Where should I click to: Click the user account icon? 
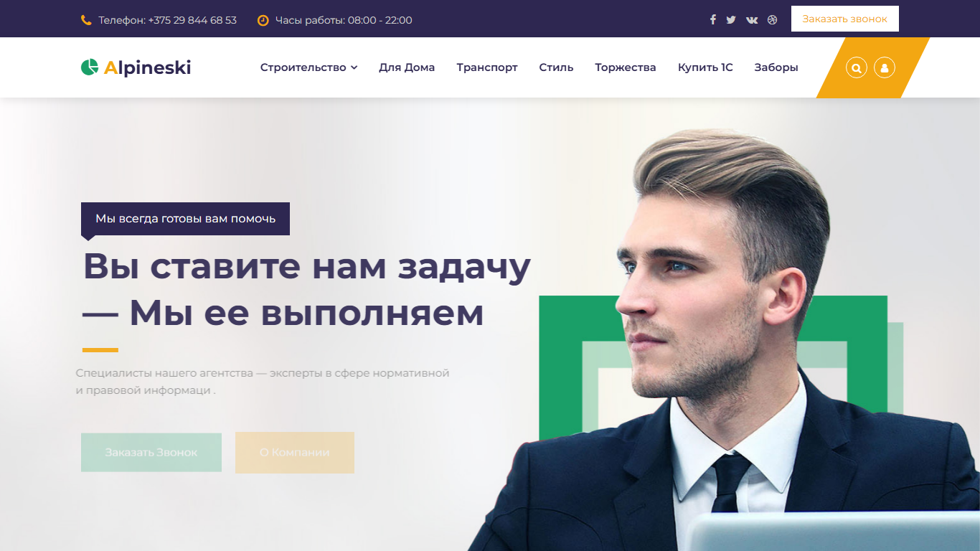885,68
